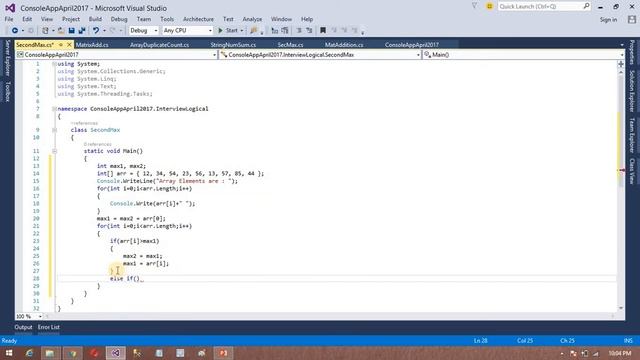The height and width of the screenshot is (360, 640).
Task: Click the Navigate Backward toolbar icon
Action: (x=15, y=31)
